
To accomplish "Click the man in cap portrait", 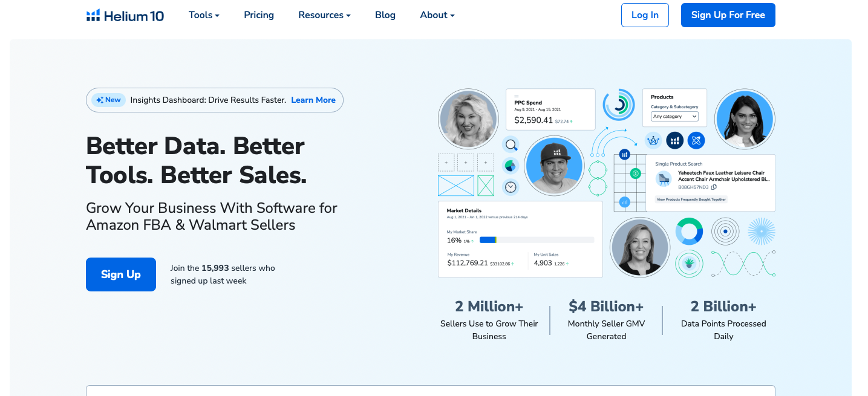I will coord(554,166).
